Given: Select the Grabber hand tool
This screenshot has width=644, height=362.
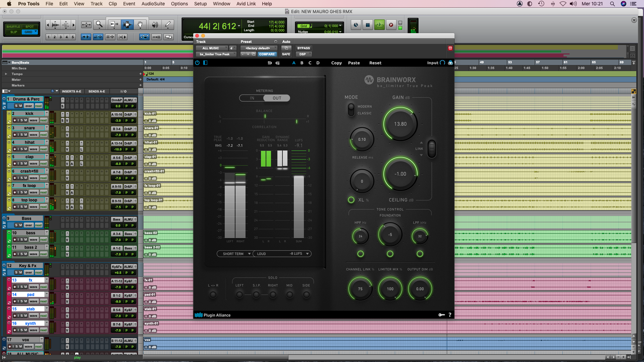Looking at the screenshot, I should coord(140,24).
